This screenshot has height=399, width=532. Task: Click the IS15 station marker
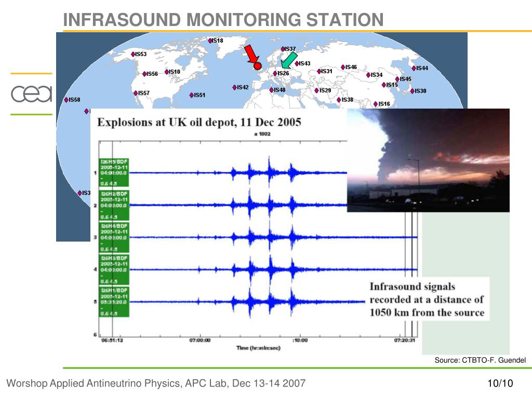pos(384,85)
